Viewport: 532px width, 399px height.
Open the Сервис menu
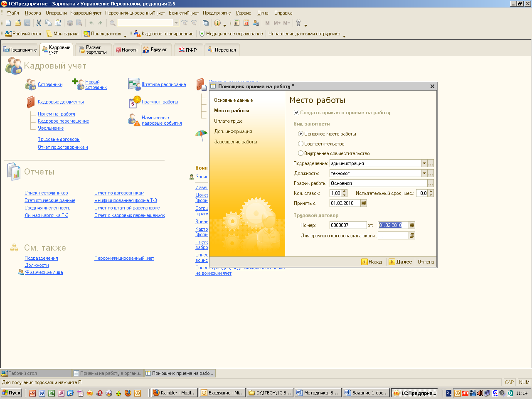(243, 13)
